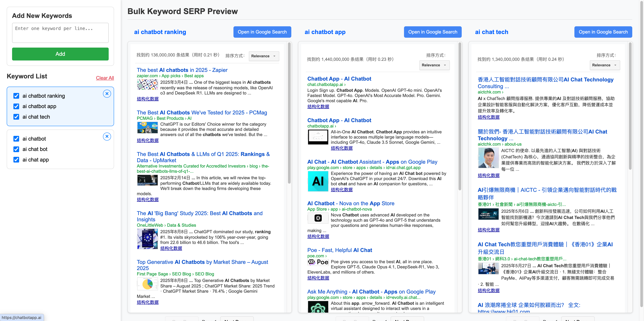Image resolution: width=644 pixels, height=321 pixels.
Task: Toggle the 'ai chat bot' keyword checkbox
Action: (x=16, y=149)
